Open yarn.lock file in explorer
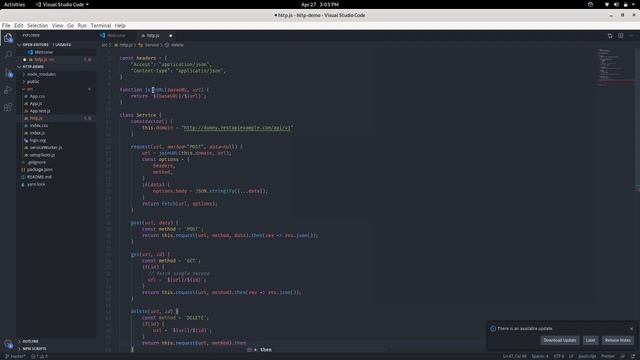The image size is (640, 360). (36, 184)
